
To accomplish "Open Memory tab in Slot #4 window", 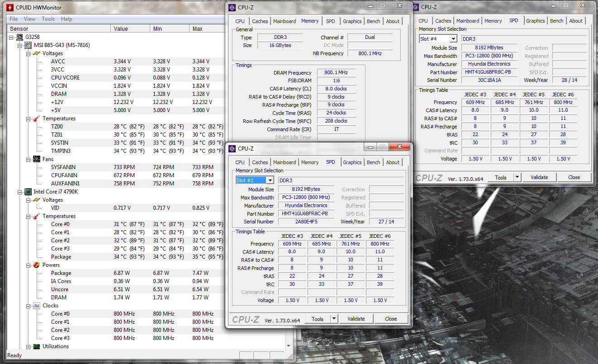I will pos(493,21).
